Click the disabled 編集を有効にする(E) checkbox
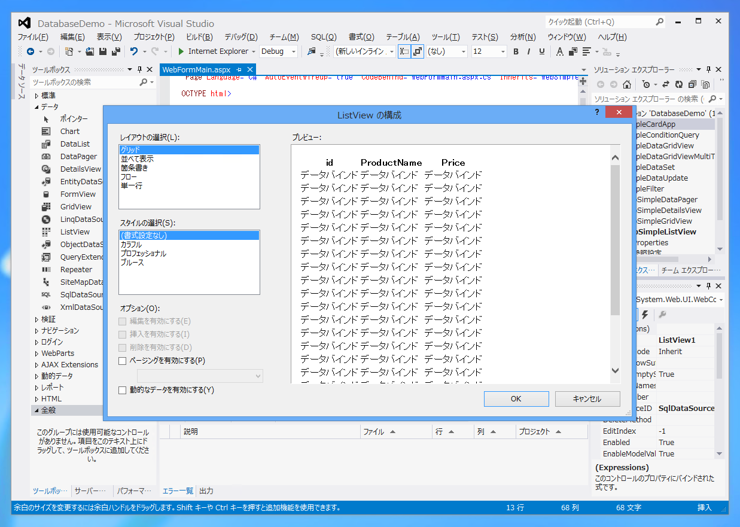This screenshot has width=740, height=527. (123, 321)
